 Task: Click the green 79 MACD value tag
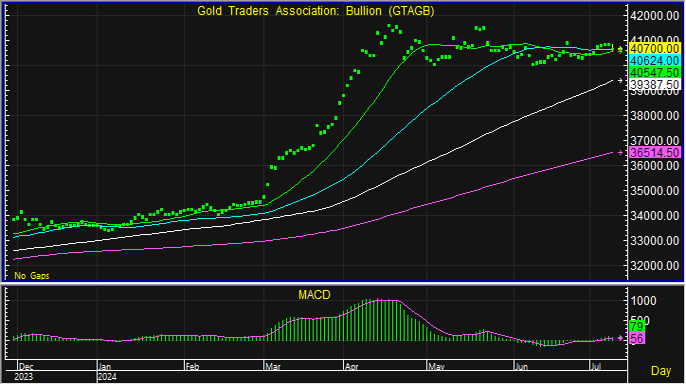[x=637, y=326]
